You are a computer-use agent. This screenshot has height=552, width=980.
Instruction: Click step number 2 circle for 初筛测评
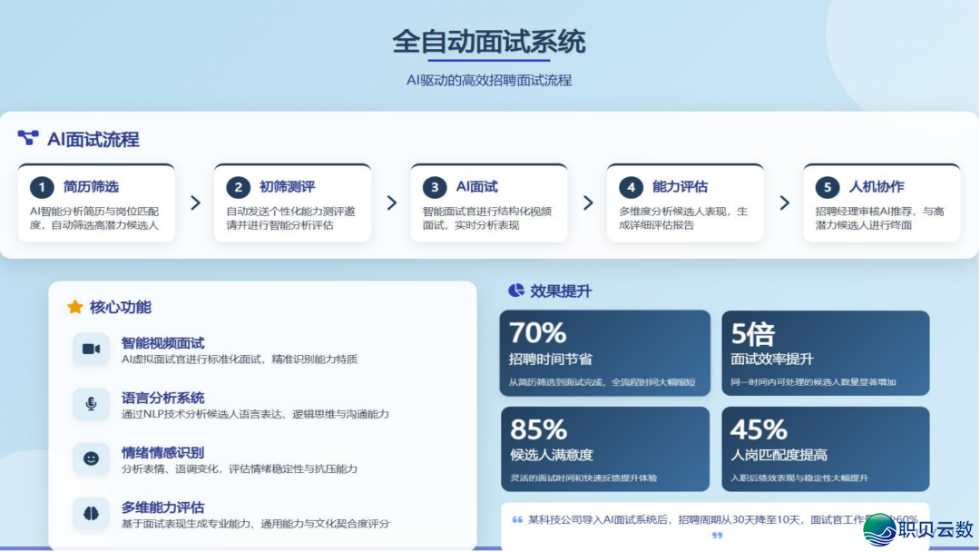coord(238,187)
